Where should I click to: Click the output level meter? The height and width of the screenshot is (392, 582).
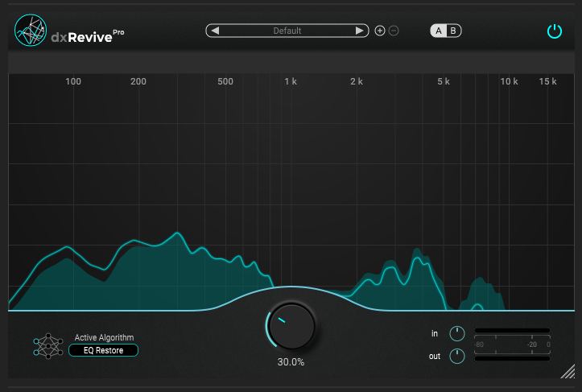512,358
